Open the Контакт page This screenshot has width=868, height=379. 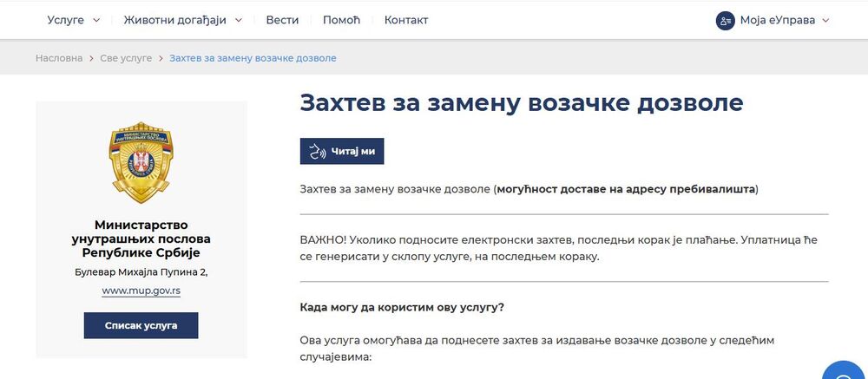[x=406, y=20]
